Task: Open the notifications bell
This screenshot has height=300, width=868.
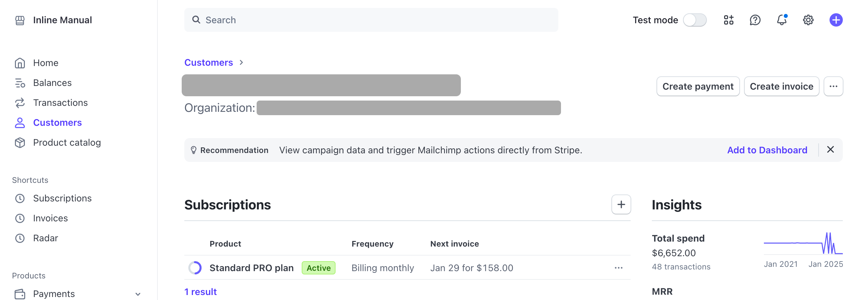Action: [781, 20]
